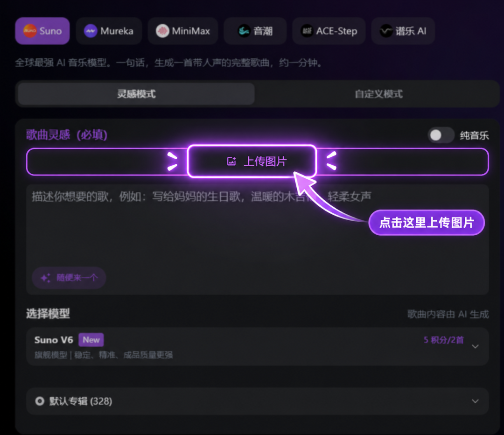Click the 全球最强 AI 音乐模型 tagline
Viewport: 504px width, 435px height.
[x=168, y=63]
